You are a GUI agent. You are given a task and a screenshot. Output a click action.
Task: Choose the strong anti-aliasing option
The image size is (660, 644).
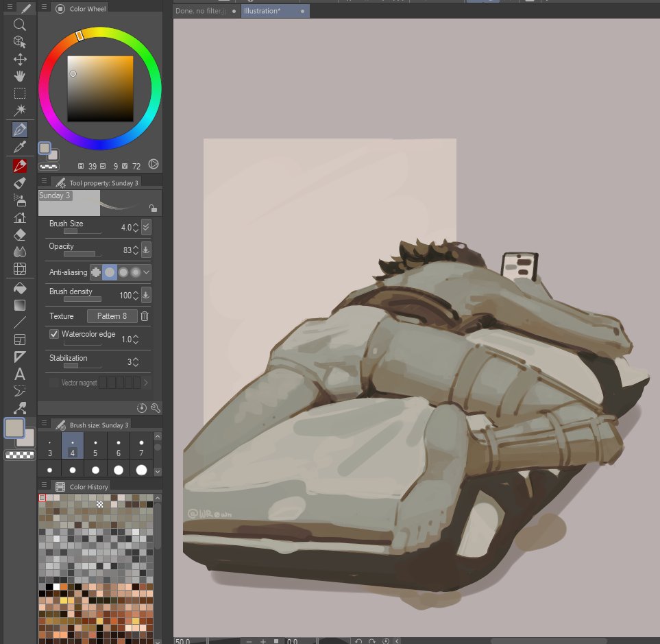(136, 272)
